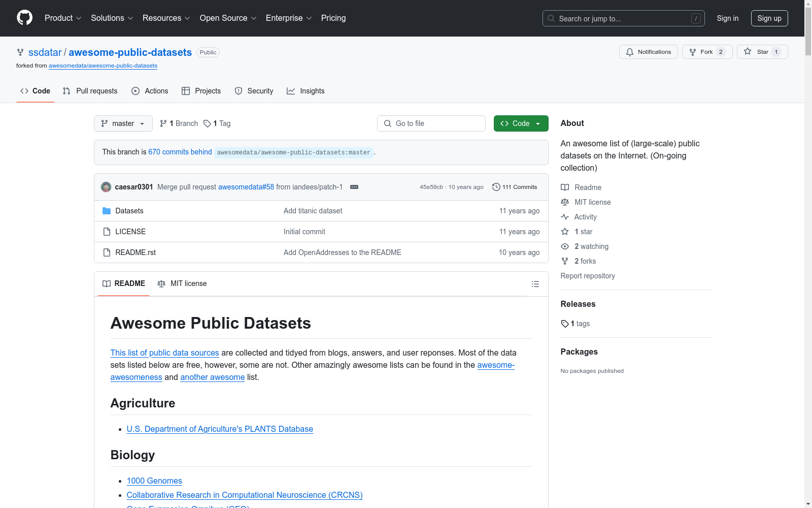
Task: Switch to the Insights tab
Action: (x=306, y=91)
